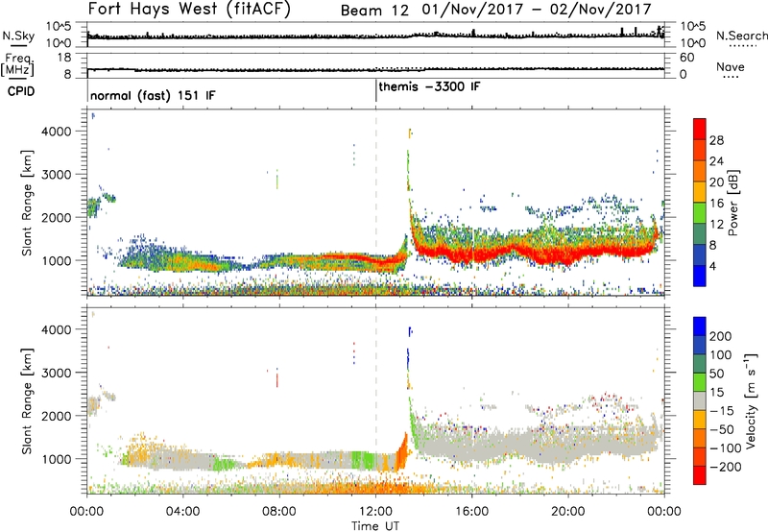The width and height of the screenshot is (768, 532).
Task: Click the 'normal (fast) 151 IF' mode text
Action: [x=153, y=95]
